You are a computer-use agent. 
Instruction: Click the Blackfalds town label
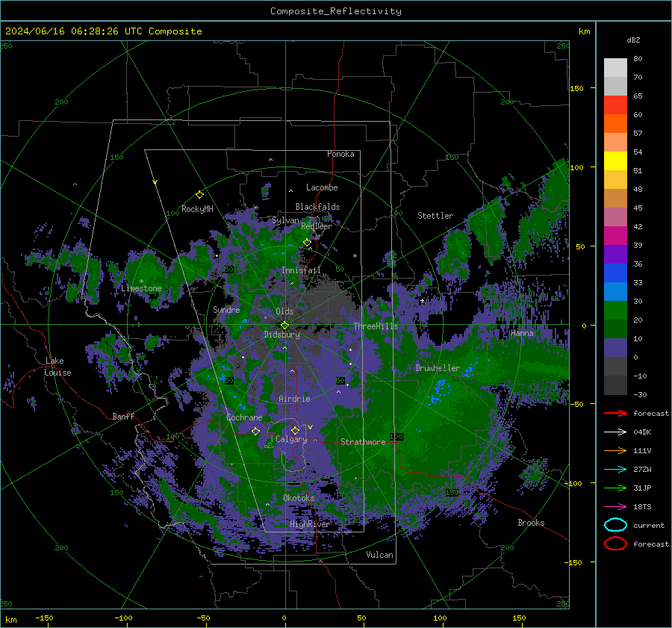click(317, 207)
